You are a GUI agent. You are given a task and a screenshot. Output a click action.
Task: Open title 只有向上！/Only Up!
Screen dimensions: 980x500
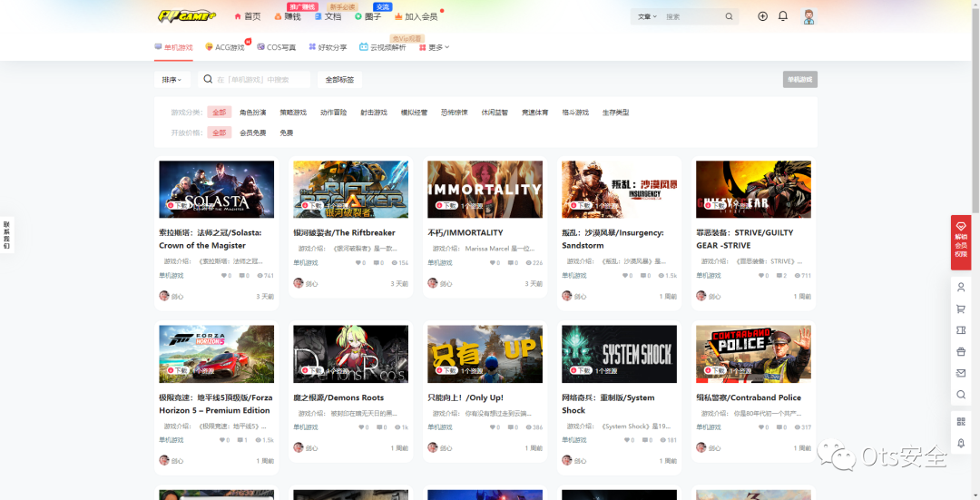(x=465, y=397)
